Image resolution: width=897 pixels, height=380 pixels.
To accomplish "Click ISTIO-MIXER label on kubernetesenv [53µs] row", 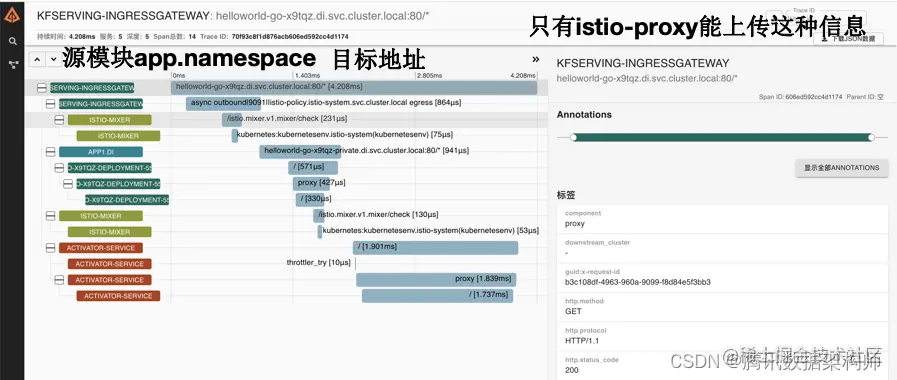I will tap(110, 232).
